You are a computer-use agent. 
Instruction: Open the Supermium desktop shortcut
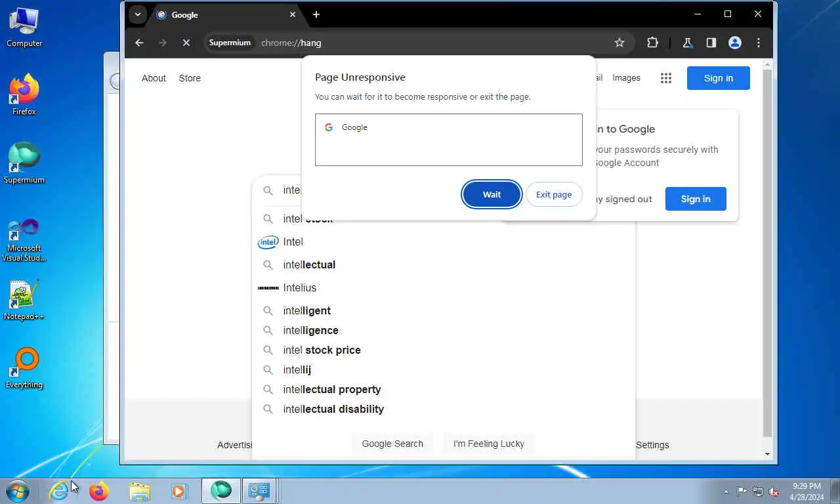point(24,163)
